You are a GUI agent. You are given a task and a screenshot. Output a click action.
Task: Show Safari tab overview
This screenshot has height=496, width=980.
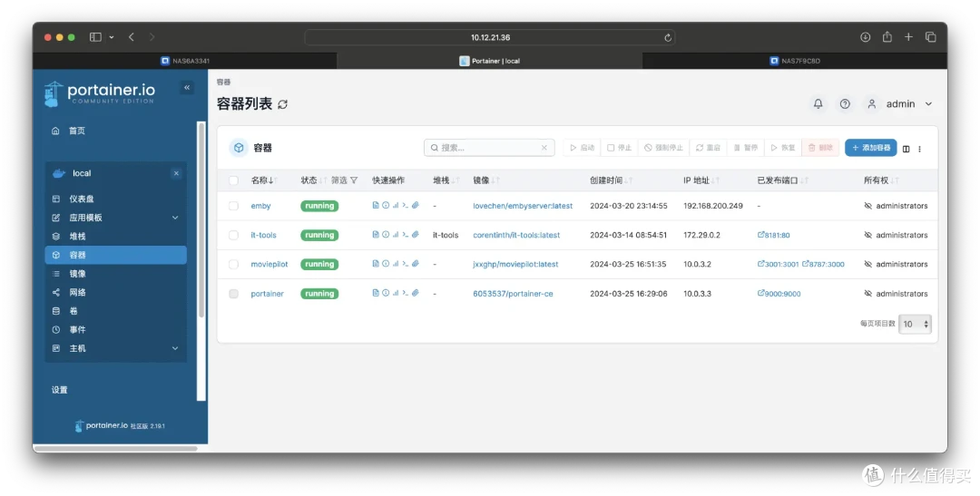pyautogui.click(x=930, y=37)
